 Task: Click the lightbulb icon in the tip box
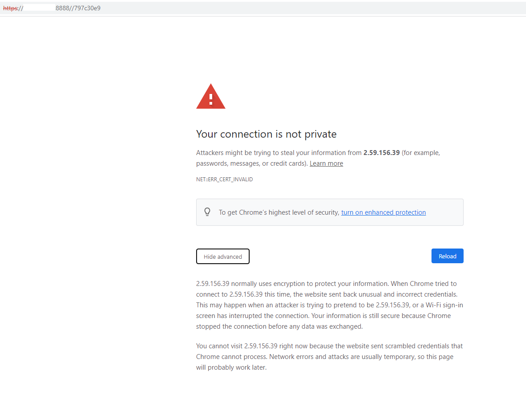coord(207,212)
